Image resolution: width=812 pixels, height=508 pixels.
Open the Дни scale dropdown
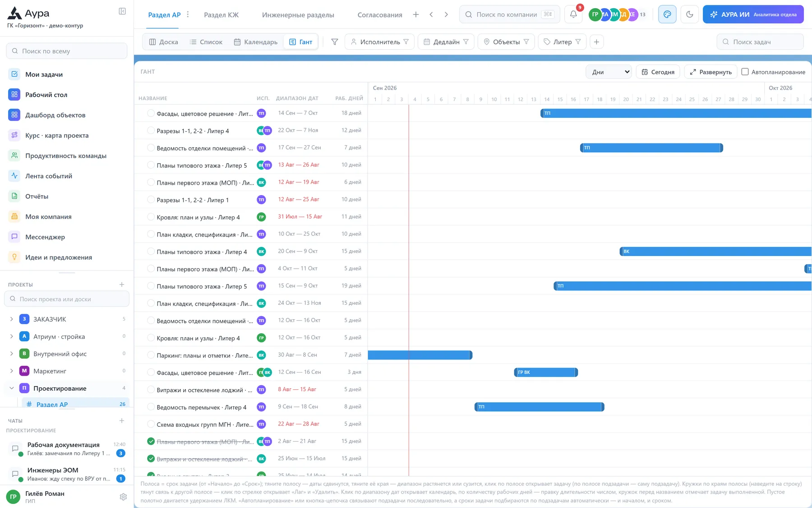[609, 72]
